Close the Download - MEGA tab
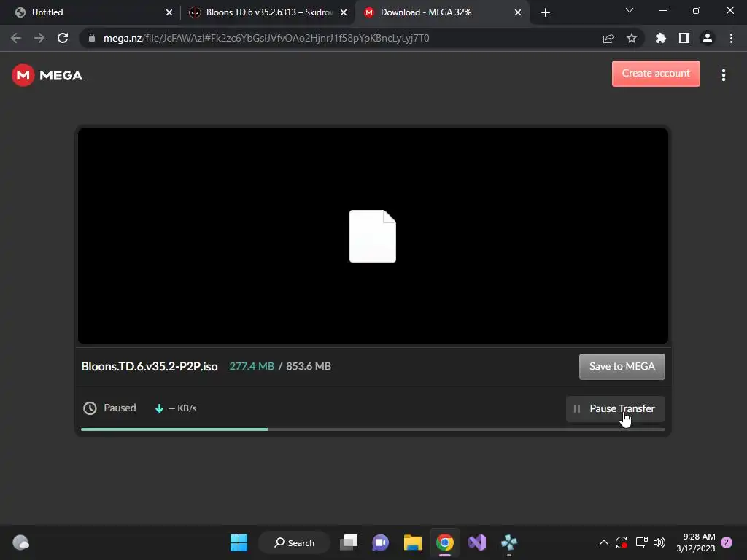747x560 pixels. click(x=518, y=12)
